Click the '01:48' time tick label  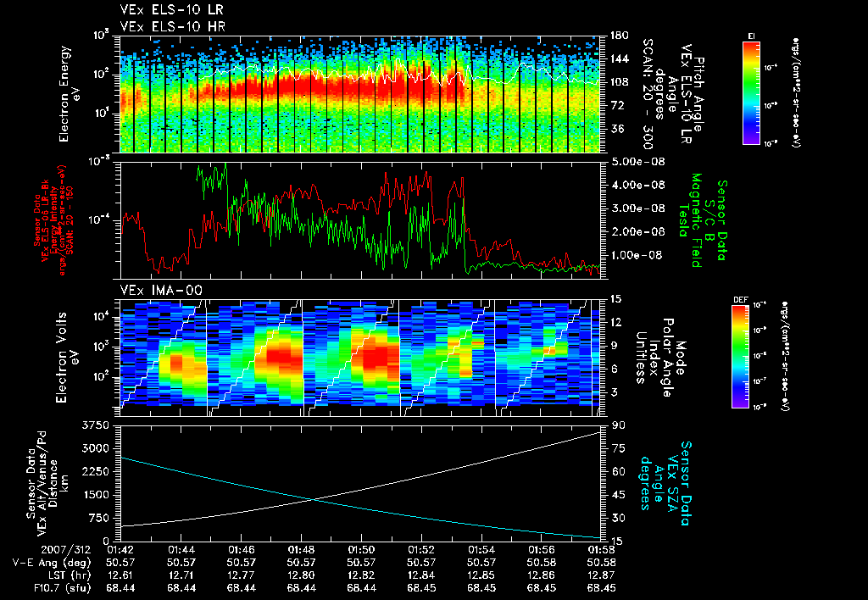point(301,550)
